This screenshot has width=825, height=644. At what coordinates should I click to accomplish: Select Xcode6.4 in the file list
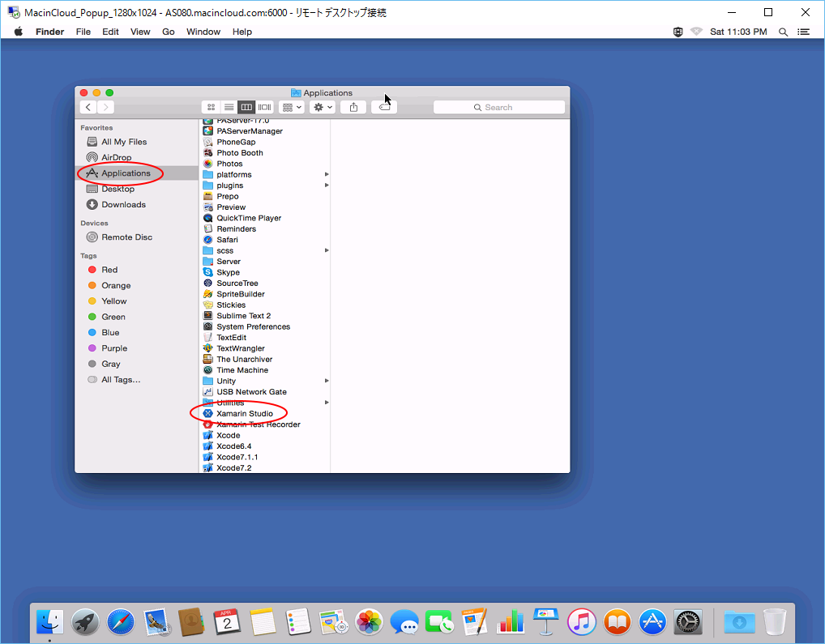pos(227,446)
